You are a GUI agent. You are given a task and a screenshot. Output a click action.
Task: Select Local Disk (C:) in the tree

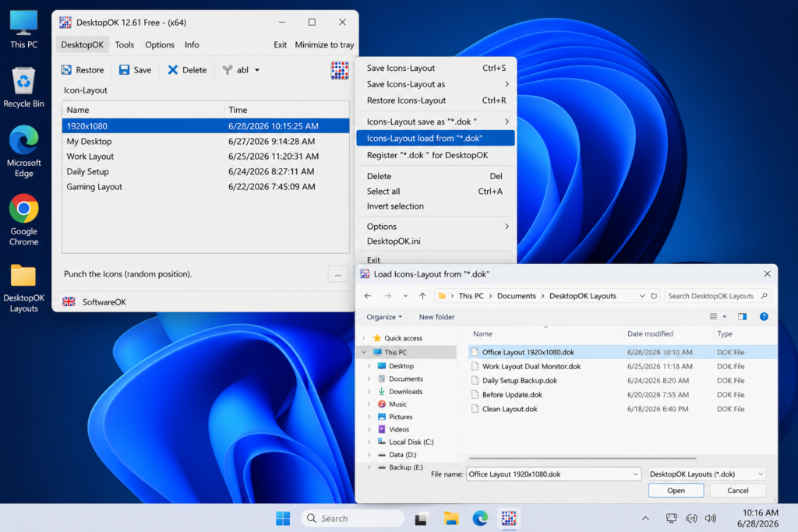pos(411,442)
